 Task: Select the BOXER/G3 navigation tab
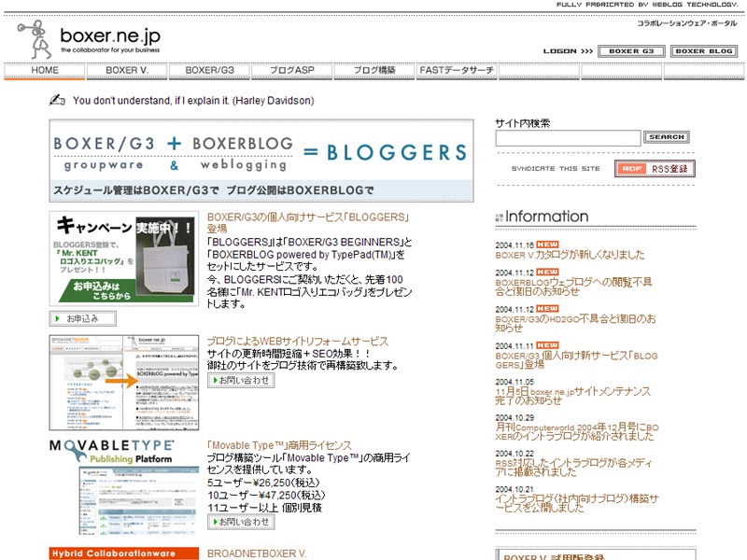coord(209,70)
